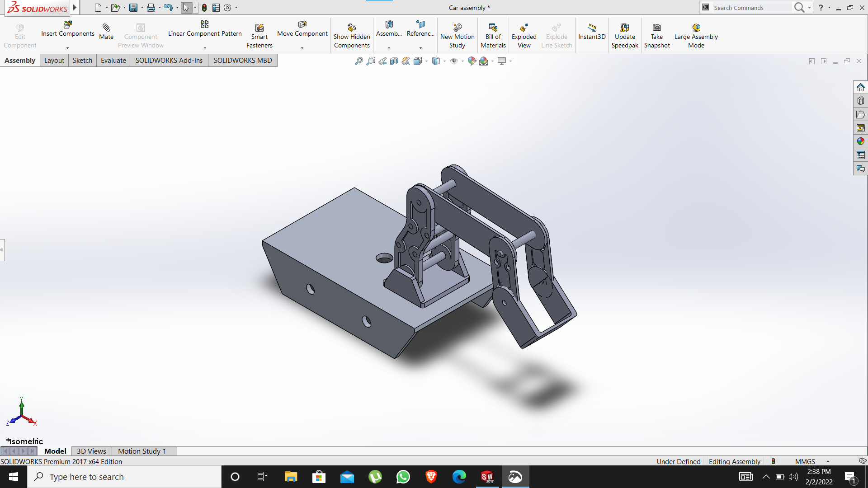Click Zoom to Fit icon
Viewport: 868px width, 488px height.
click(359, 61)
